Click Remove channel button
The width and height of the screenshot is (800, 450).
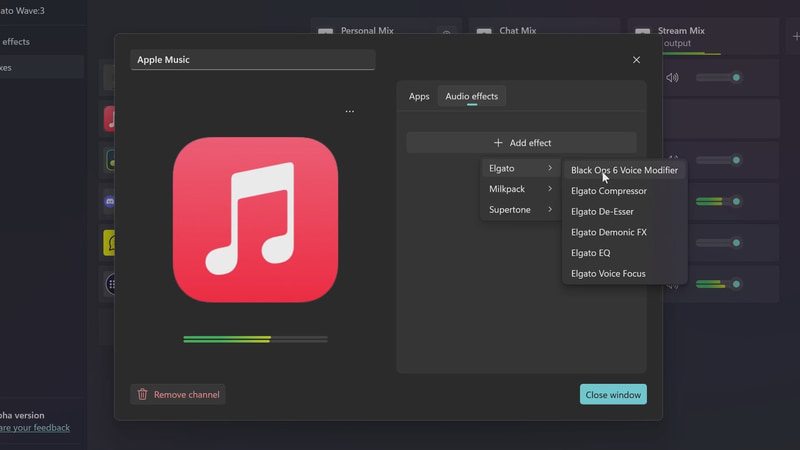178,394
